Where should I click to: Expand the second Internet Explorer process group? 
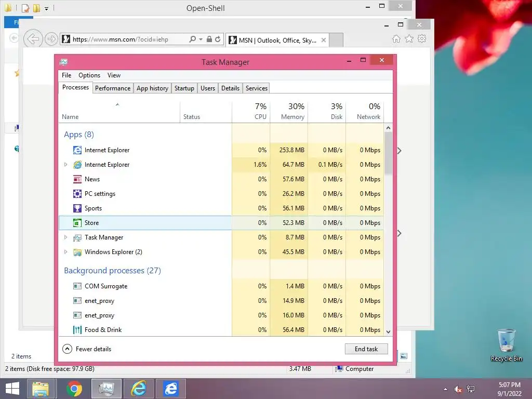65,165
